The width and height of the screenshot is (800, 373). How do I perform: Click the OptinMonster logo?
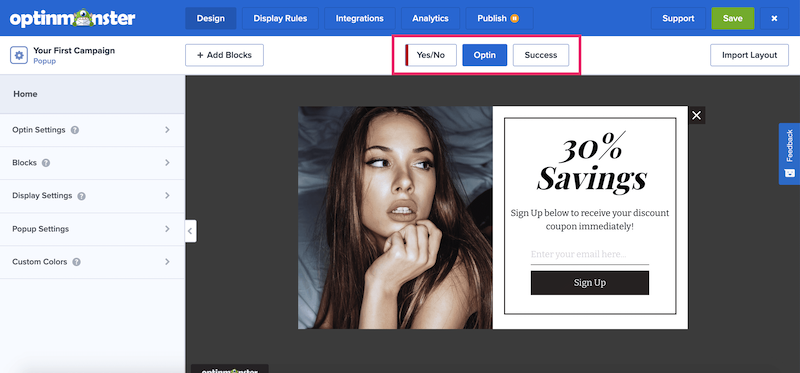(72, 18)
